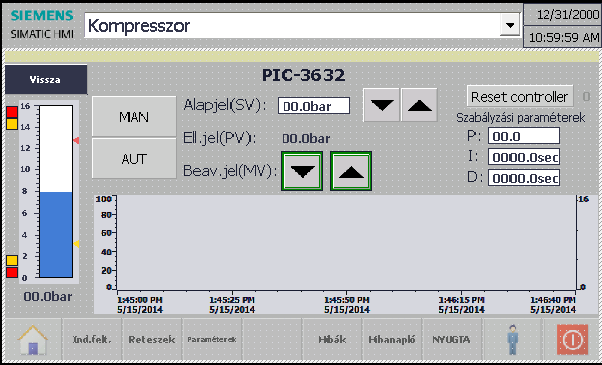
Task: Switch controller to AUT mode
Action: click(134, 159)
